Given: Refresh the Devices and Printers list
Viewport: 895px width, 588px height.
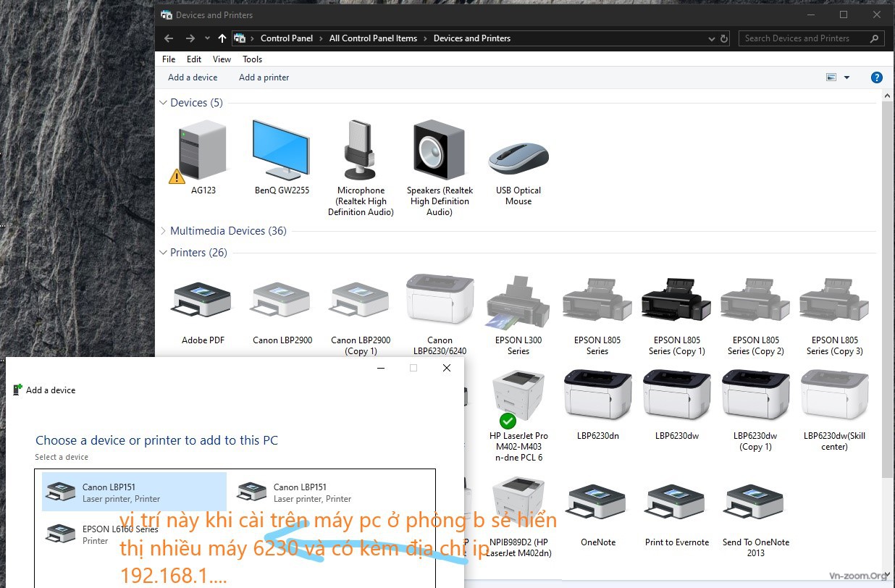Looking at the screenshot, I should tap(725, 38).
